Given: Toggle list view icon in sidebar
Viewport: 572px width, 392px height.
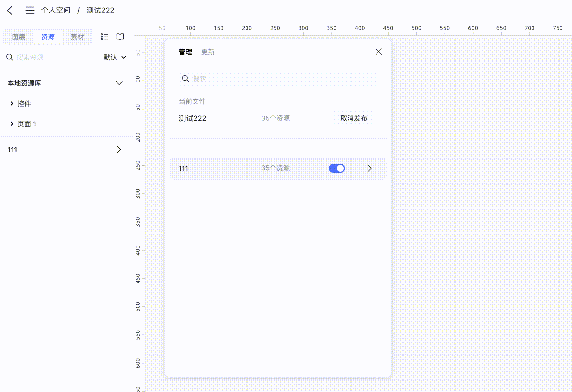Looking at the screenshot, I should 105,37.
